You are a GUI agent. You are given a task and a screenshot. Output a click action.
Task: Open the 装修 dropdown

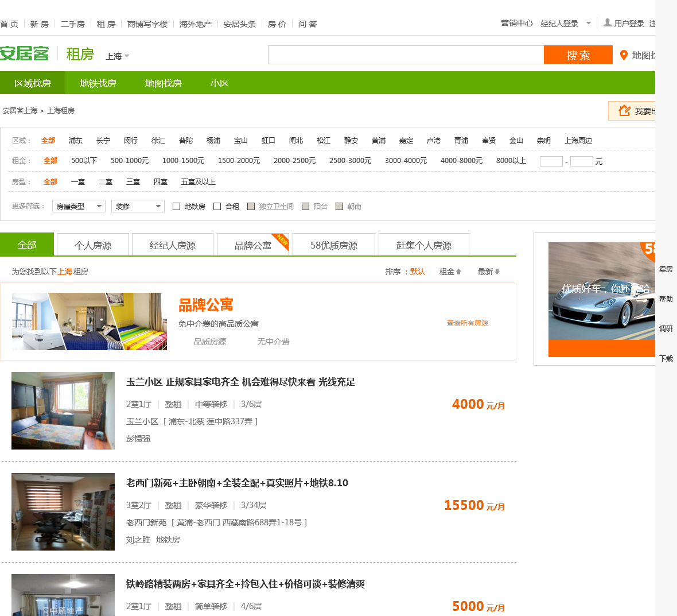pyautogui.click(x=138, y=206)
